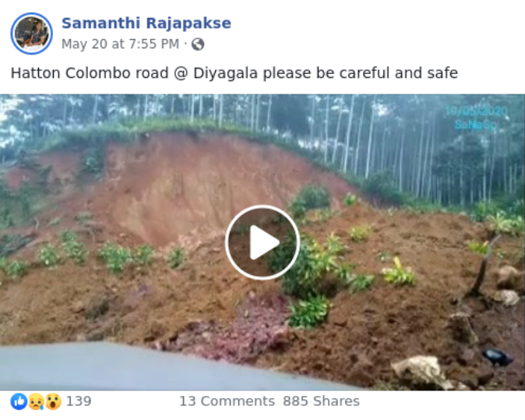Click the post text about Hatton Colombo road
This screenshot has height=420, width=525.
click(234, 73)
